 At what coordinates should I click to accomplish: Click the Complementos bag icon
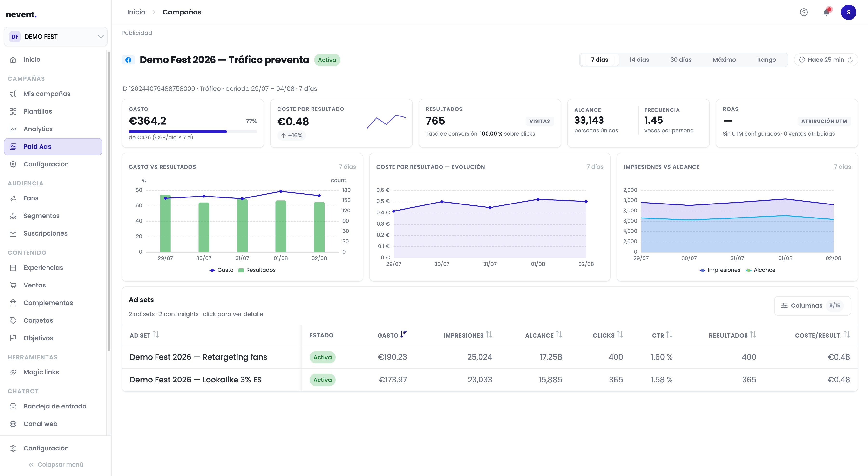[13, 303]
